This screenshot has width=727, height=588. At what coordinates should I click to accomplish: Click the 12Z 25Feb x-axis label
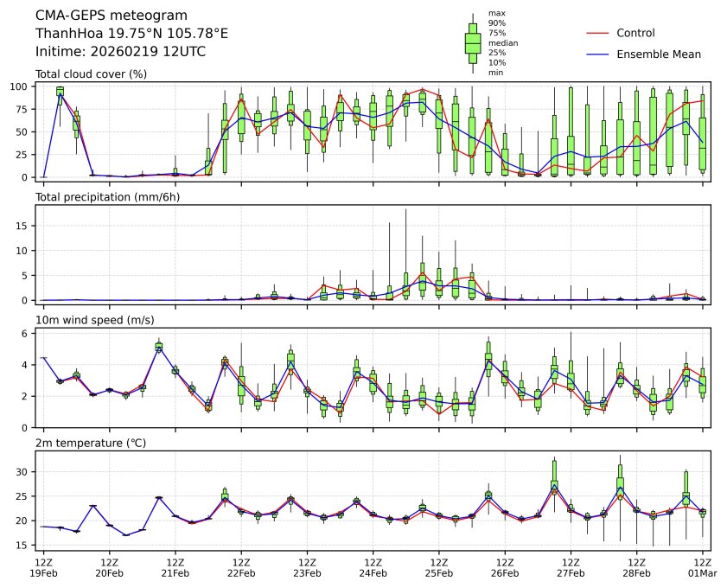[x=439, y=567]
